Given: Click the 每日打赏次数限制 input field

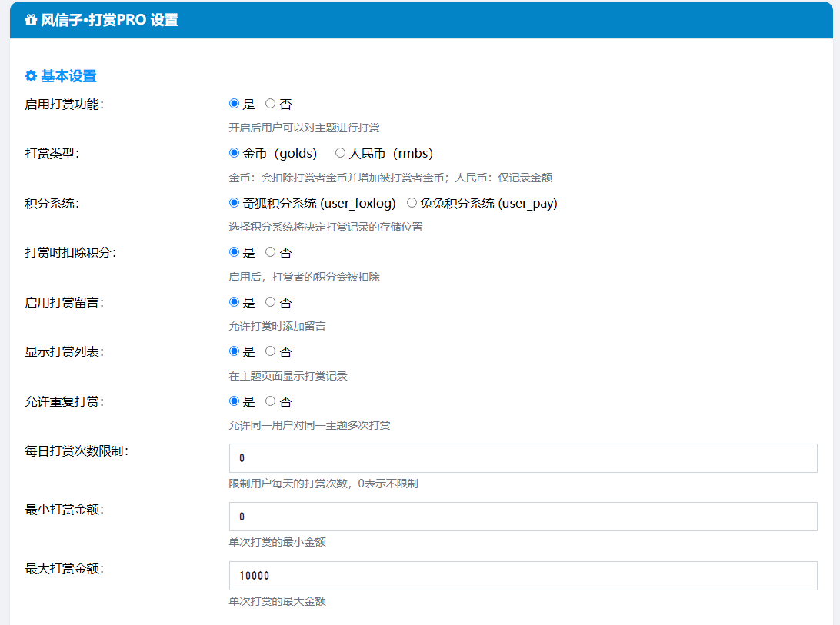Looking at the screenshot, I should click(x=522, y=458).
